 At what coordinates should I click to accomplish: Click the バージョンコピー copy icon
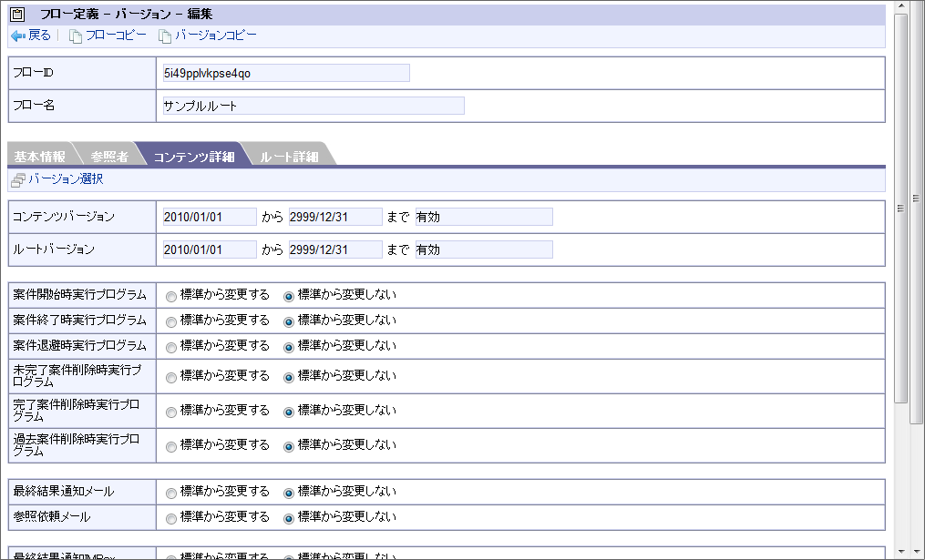pos(165,36)
